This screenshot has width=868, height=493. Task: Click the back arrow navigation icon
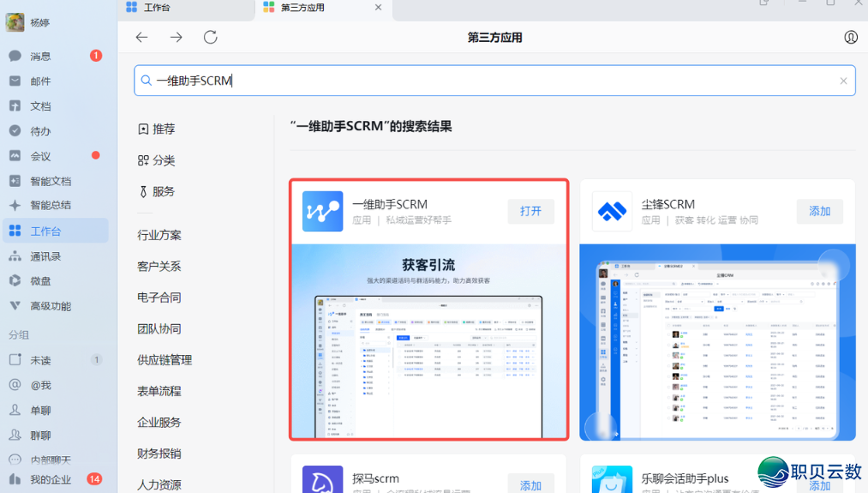point(141,37)
